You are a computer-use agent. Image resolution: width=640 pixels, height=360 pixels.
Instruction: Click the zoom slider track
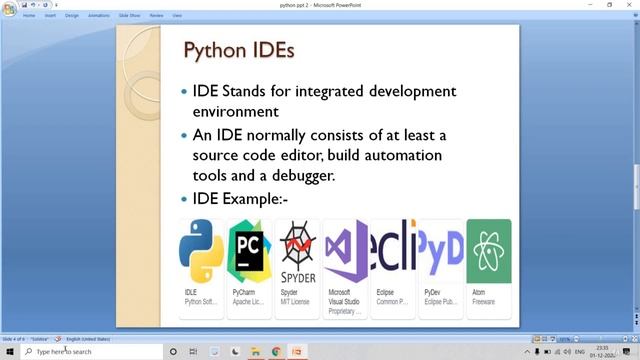pyautogui.click(x=600, y=339)
